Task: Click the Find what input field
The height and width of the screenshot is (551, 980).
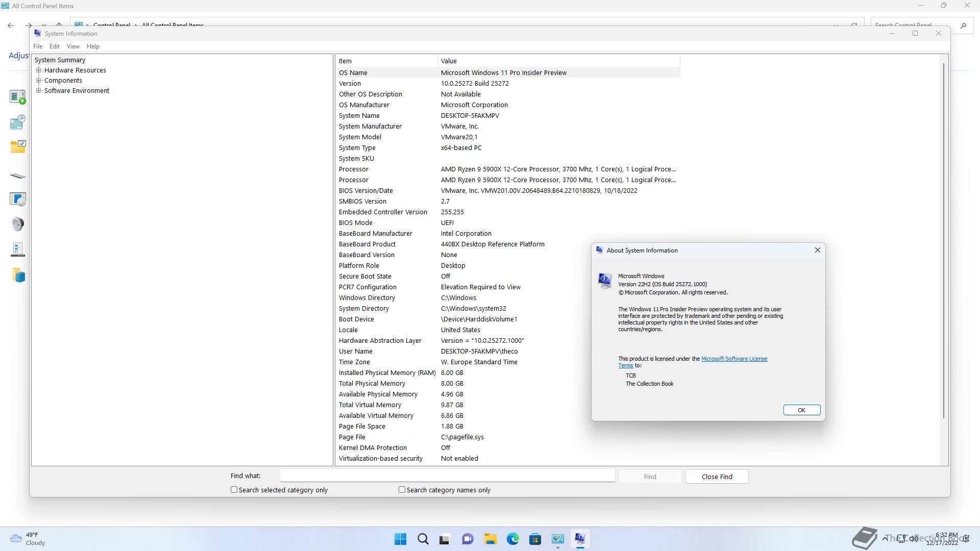Action: [447, 476]
